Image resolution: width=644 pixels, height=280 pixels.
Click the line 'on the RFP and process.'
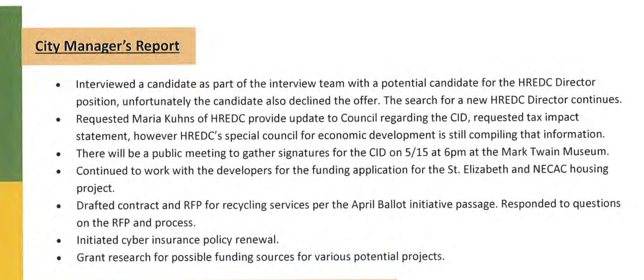pyautogui.click(x=136, y=223)
